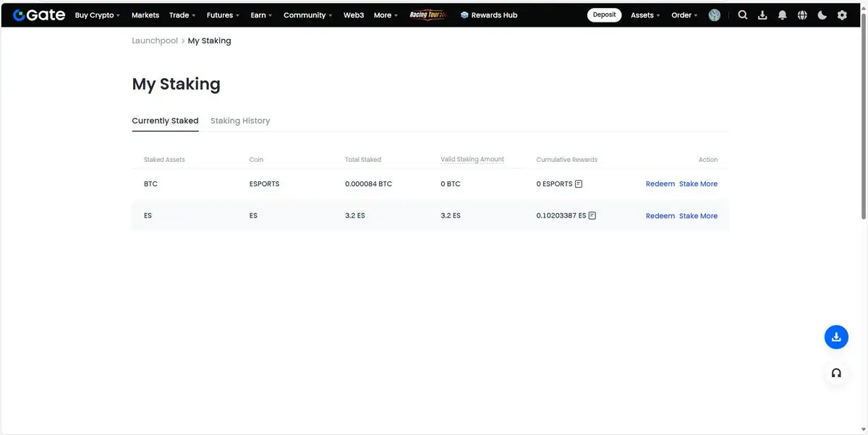The image size is (868, 435).
Task: Expand the Earn menu
Action: pyautogui.click(x=261, y=14)
